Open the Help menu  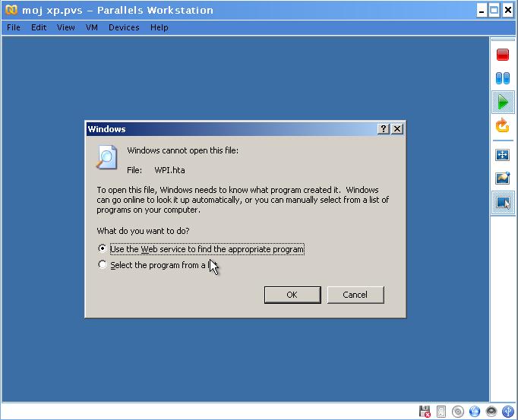160,27
